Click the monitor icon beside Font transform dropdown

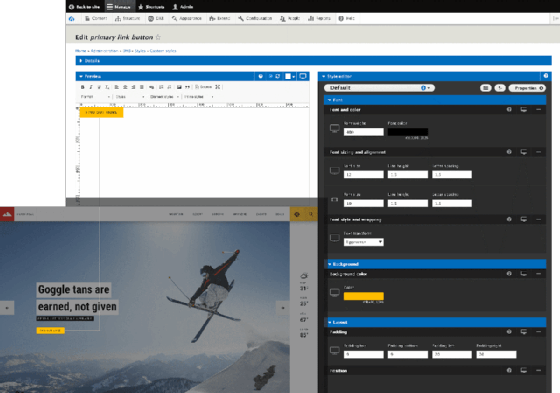[335, 238]
